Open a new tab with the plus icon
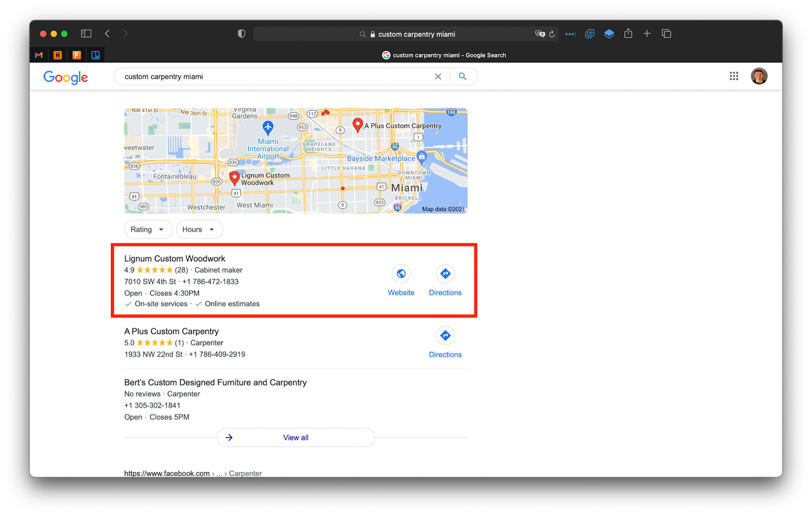Screen dimensions: 812x516 click(647, 34)
